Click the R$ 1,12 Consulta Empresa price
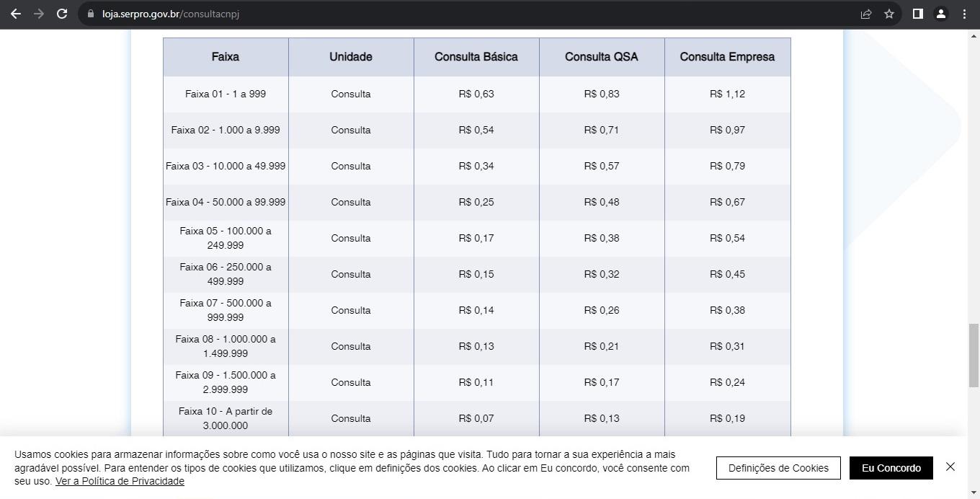The image size is (980, 499). pyautogui.click(x=727, y=94)
